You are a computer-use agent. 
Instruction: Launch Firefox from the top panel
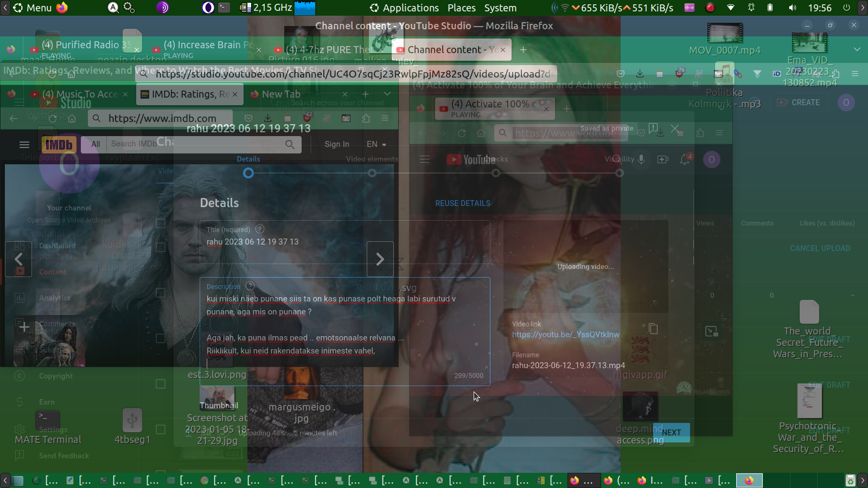tap(62, 8)
